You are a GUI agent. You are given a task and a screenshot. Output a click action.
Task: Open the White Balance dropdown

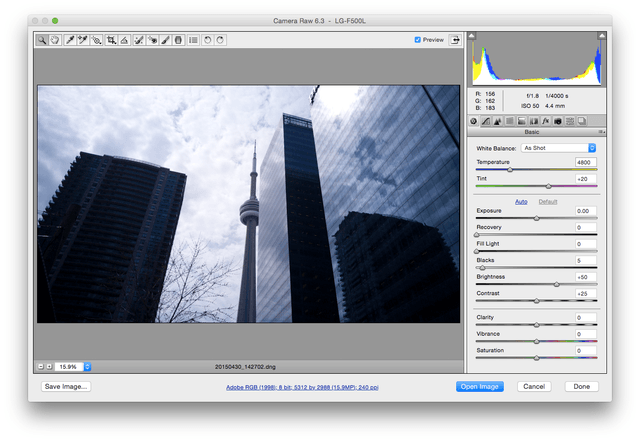click(x=558, y=148)
